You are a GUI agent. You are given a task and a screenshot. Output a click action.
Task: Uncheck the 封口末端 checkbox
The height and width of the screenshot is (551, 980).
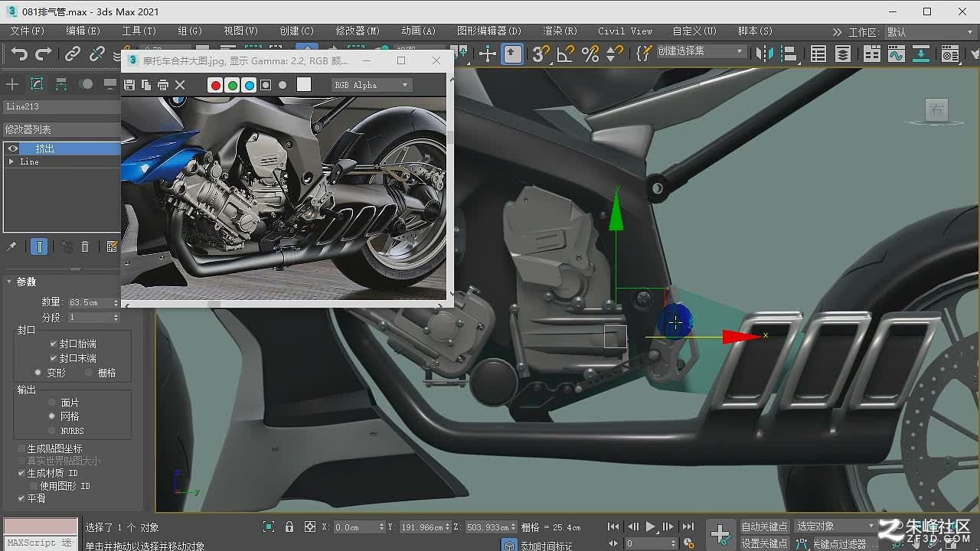(x=54, y=357)
